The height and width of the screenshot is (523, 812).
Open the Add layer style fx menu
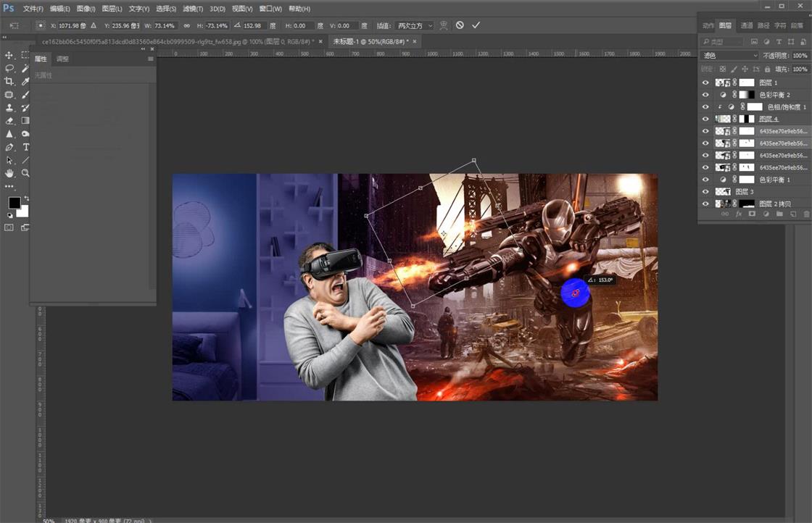tap(739, 214)
